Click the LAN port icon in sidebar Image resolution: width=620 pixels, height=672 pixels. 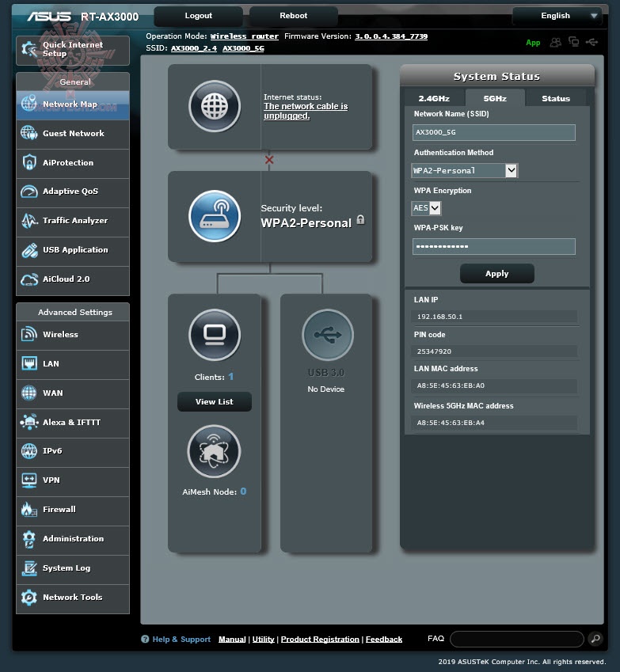(29, 363)
